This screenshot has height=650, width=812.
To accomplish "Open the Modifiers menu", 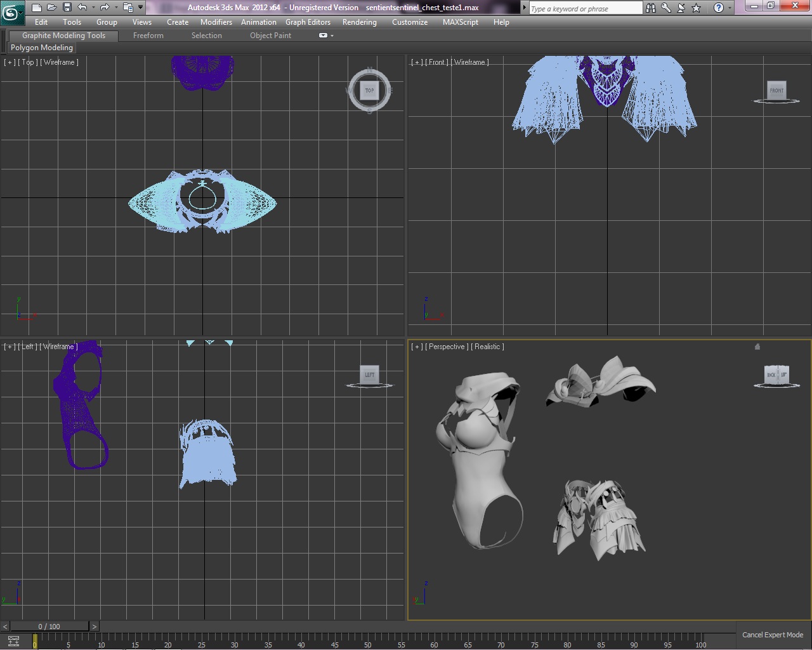I will (x=216, y=22).
